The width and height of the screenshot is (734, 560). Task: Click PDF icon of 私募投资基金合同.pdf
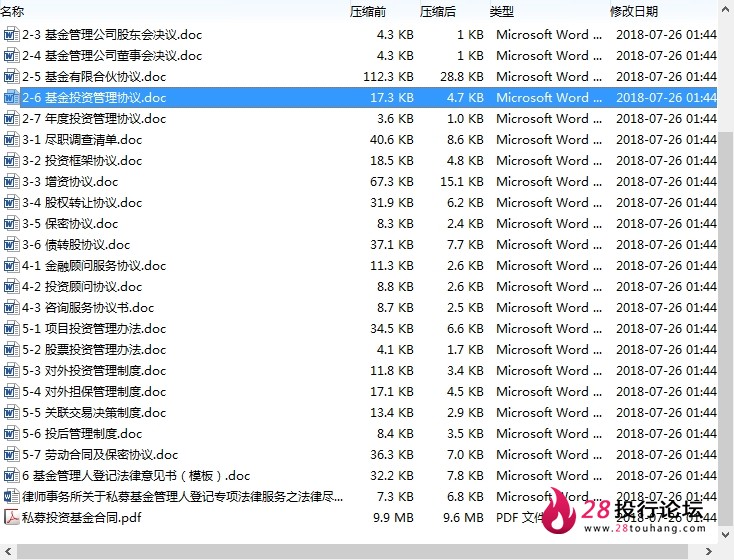[11, 517]
